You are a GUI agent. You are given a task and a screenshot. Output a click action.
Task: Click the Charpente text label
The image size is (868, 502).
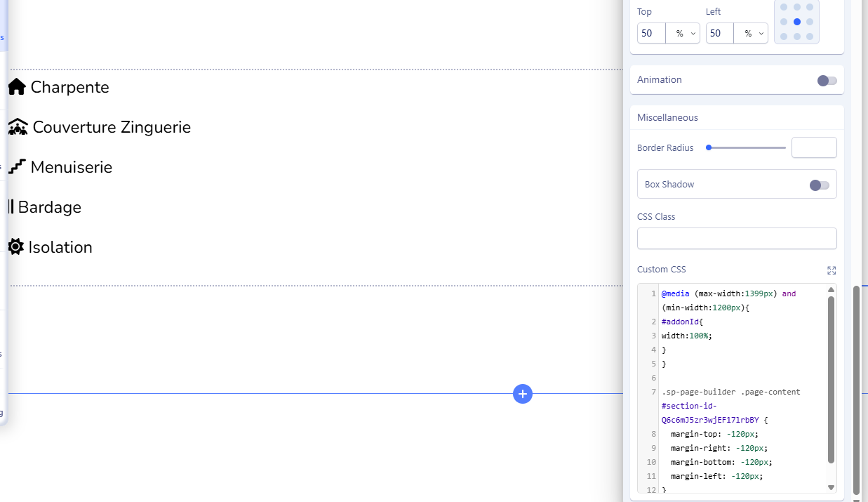pyautogui.click(x=70, y=87)
